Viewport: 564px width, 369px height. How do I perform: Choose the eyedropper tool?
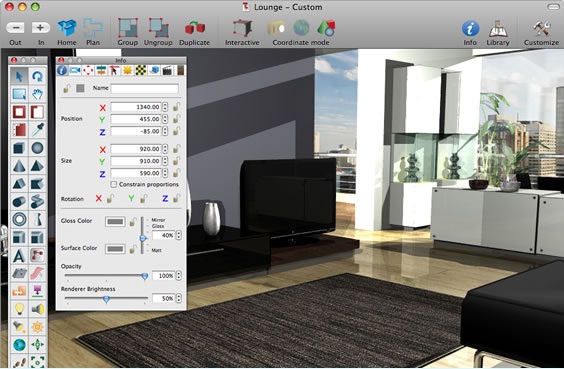click(37, 130)
